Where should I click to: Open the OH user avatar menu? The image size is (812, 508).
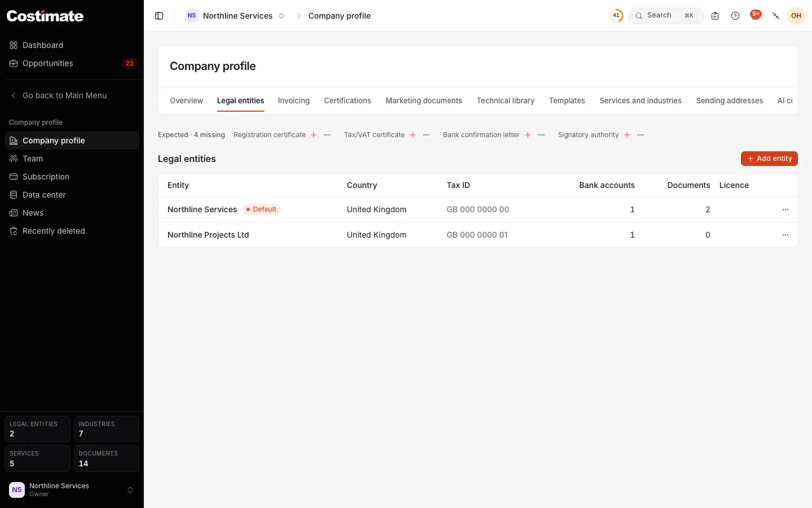[x=796, y=16]
